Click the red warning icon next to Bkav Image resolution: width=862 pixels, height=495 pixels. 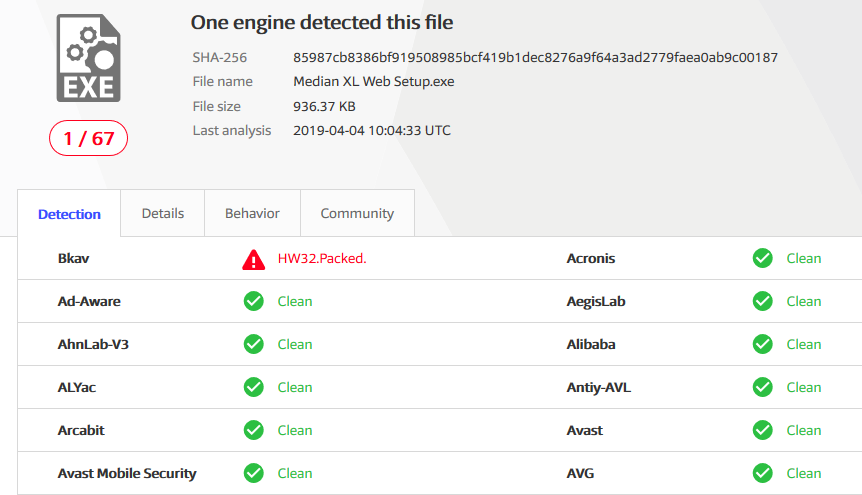click(253, 259)
